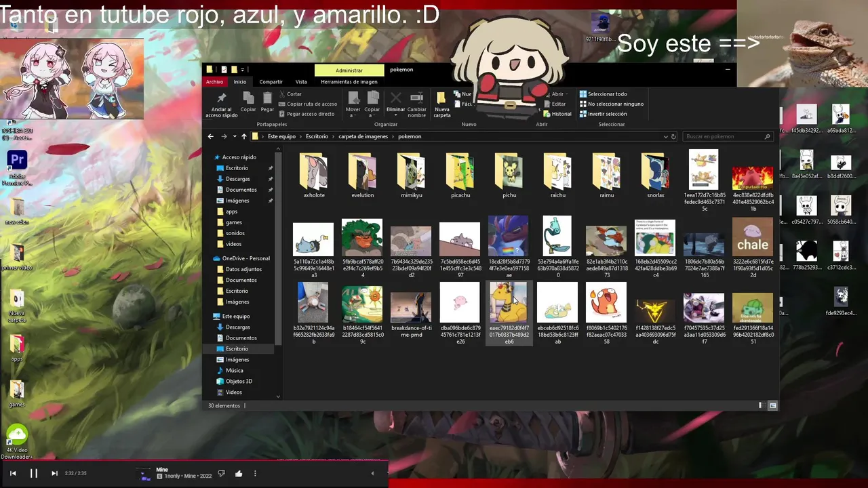Open the three-dot menu in music player

255,474
